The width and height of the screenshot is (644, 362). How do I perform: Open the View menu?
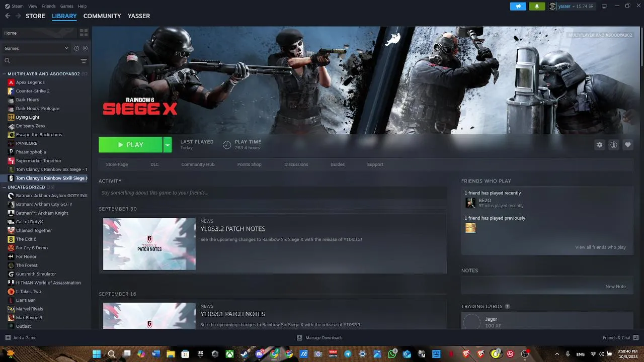tap(33, 6)
